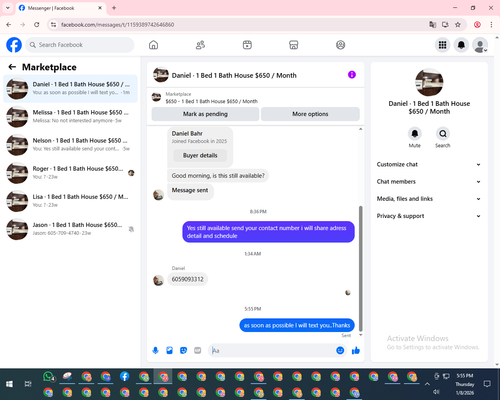Open Roger's conversation in the list
Image resolution: width=500 pixels, height=400 pixels.
click(70, 173)
